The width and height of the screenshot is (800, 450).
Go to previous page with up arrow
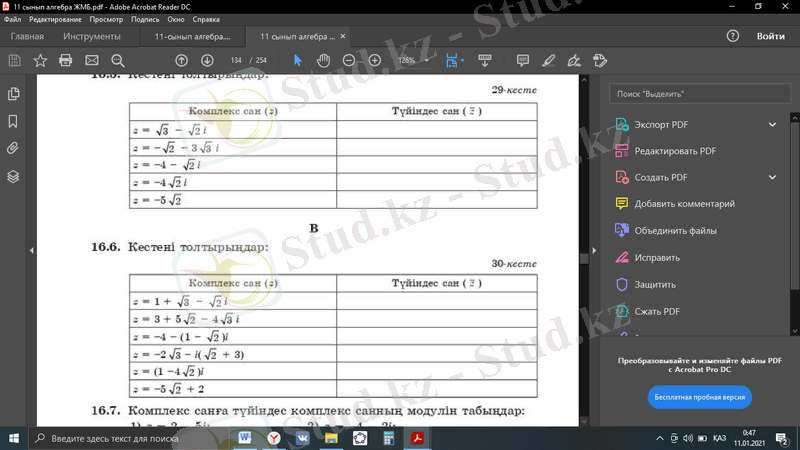tap(181, 60)
